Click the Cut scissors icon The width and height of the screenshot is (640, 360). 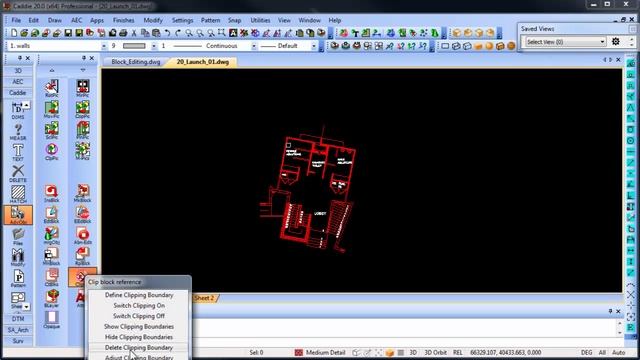click(x=134, y=33)
